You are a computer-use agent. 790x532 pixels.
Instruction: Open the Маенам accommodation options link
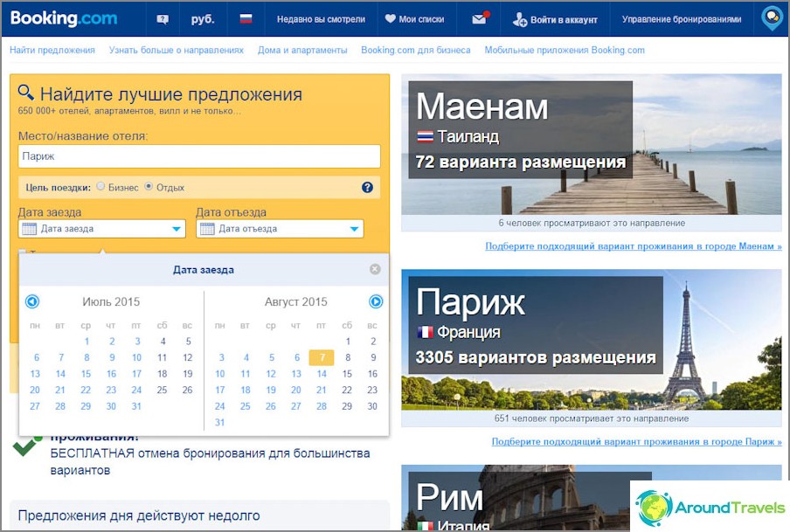coord(634,246)
